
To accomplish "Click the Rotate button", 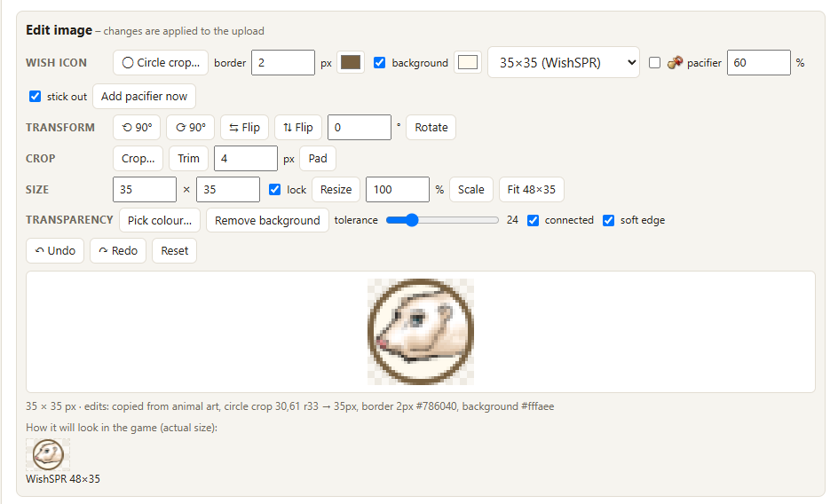I will pyautogui.click(x=431, y=127).
